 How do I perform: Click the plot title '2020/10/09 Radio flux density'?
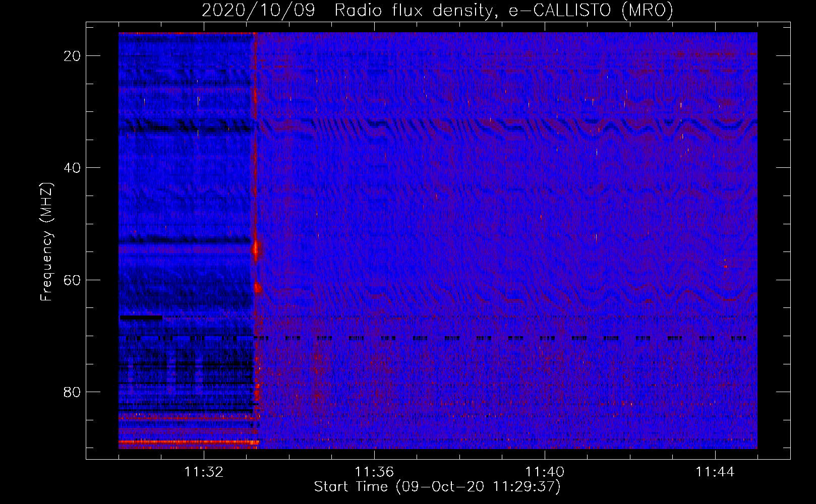click(x=437, y=10)
